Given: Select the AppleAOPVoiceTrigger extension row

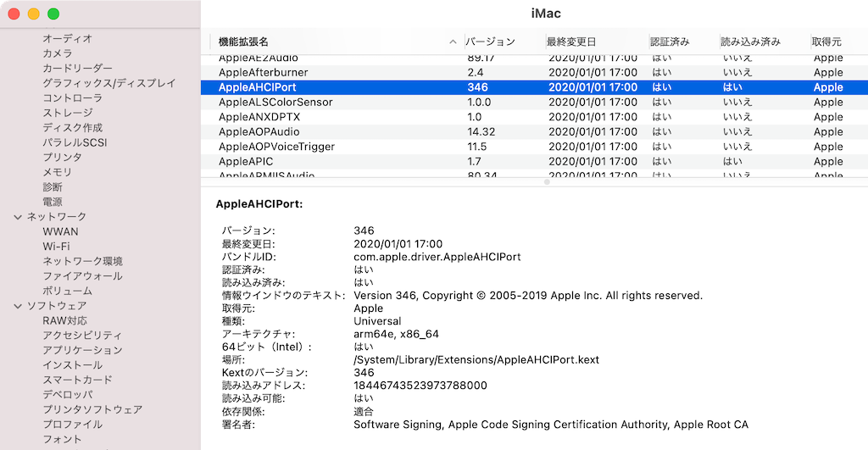Looking at the screenshot, I should pos(534,147).
